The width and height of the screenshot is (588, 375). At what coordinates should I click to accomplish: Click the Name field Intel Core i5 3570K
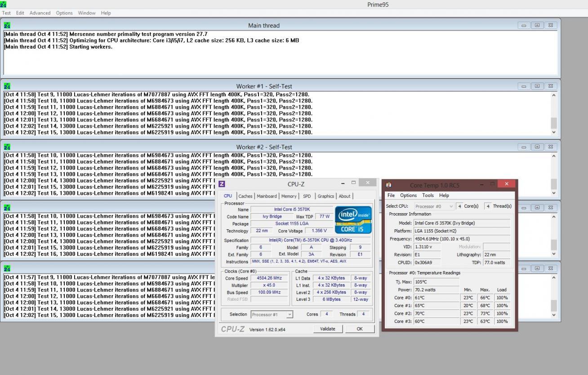coord(292,210)
